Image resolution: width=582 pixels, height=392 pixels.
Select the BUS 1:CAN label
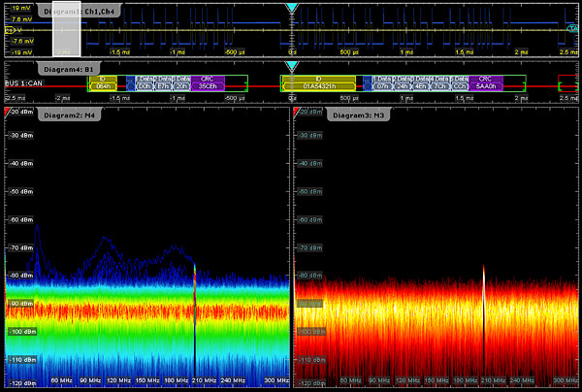point(23,83)
